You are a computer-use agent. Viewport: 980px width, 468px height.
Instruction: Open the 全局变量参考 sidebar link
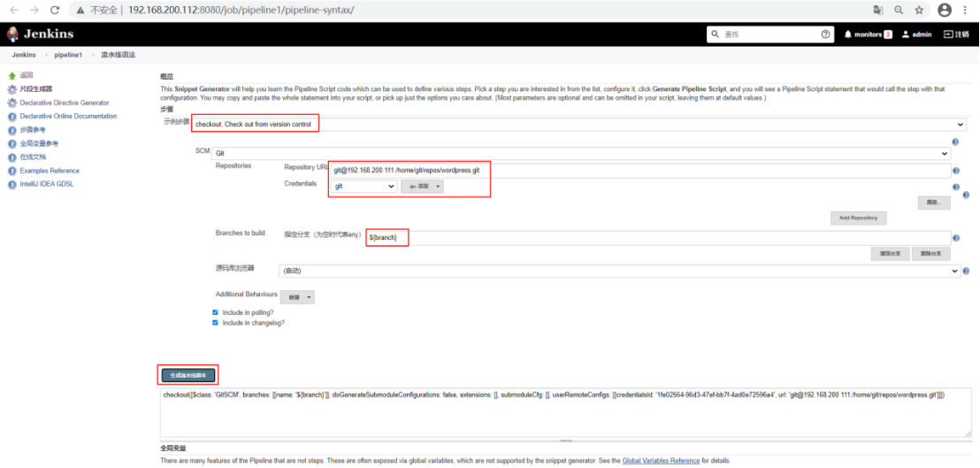click(x=39, y=143)
